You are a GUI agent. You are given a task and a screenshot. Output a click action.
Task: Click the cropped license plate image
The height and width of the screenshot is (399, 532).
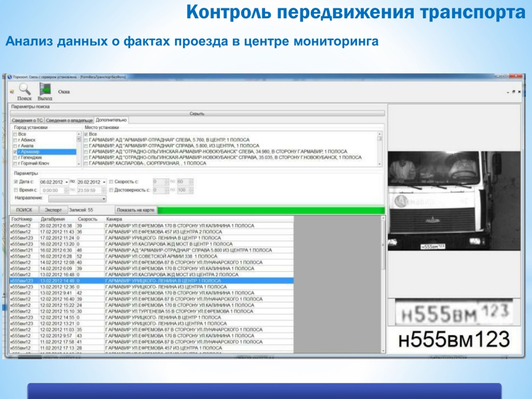(454, 312)
